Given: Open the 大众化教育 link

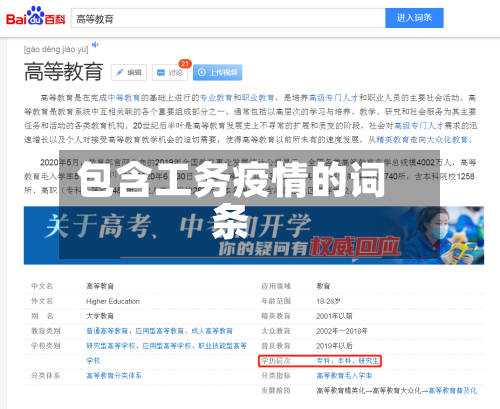Looking at the screenshot, I should coord(447,140).
